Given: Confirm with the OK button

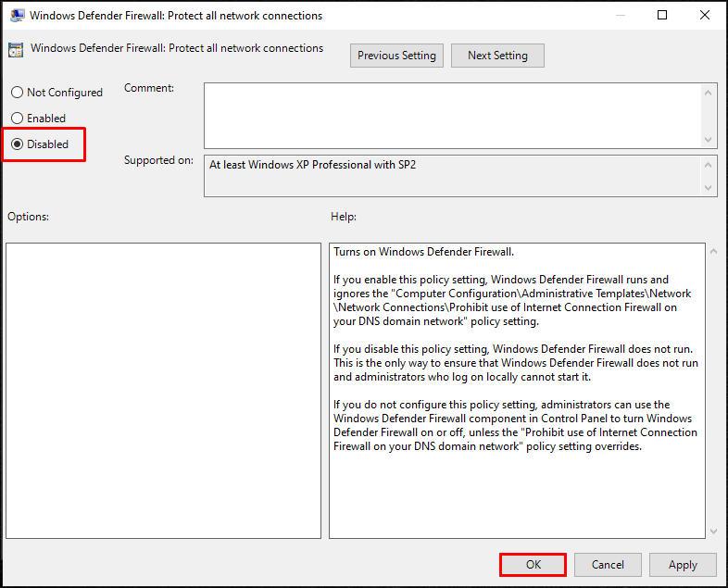Looking at the screenshot, I should [533, 565].
